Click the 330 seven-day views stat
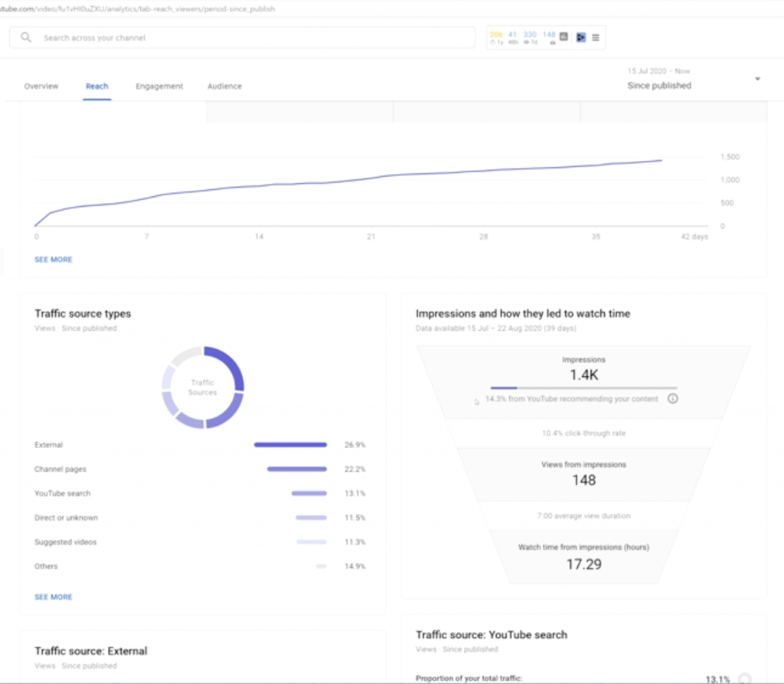This screenshot has width=784, height=684. click(530, 38)
